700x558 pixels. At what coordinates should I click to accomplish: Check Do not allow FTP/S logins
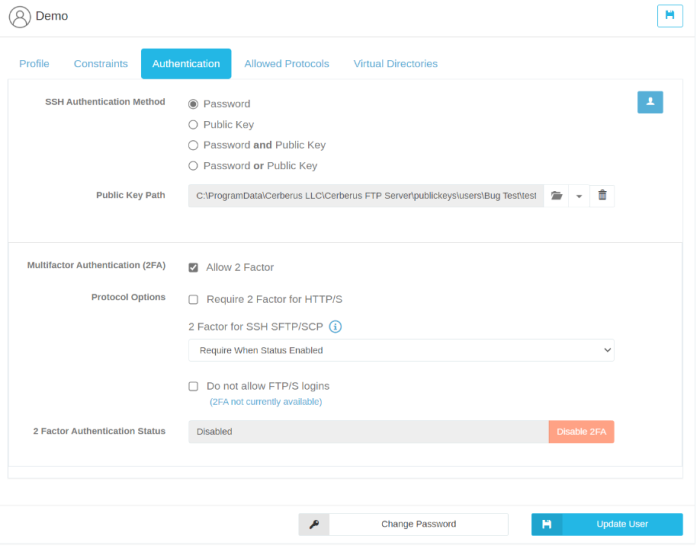tap(193, 386)
